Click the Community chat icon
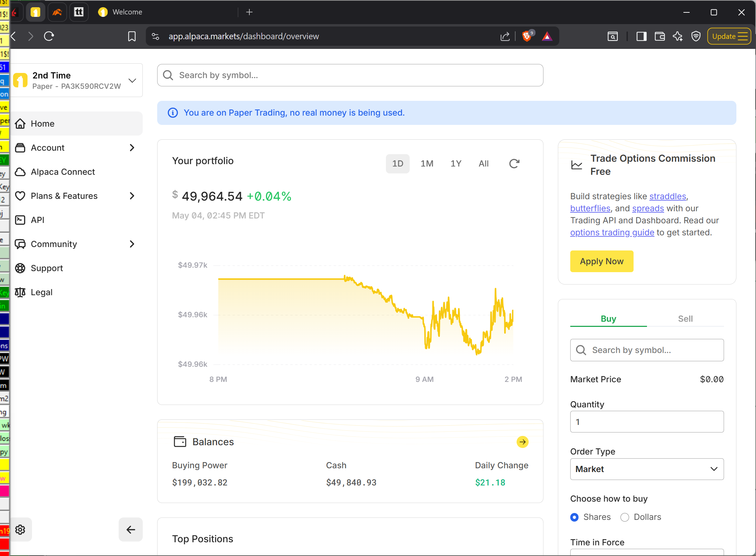This screenshot has height=556, width=756. pos(20,244)
